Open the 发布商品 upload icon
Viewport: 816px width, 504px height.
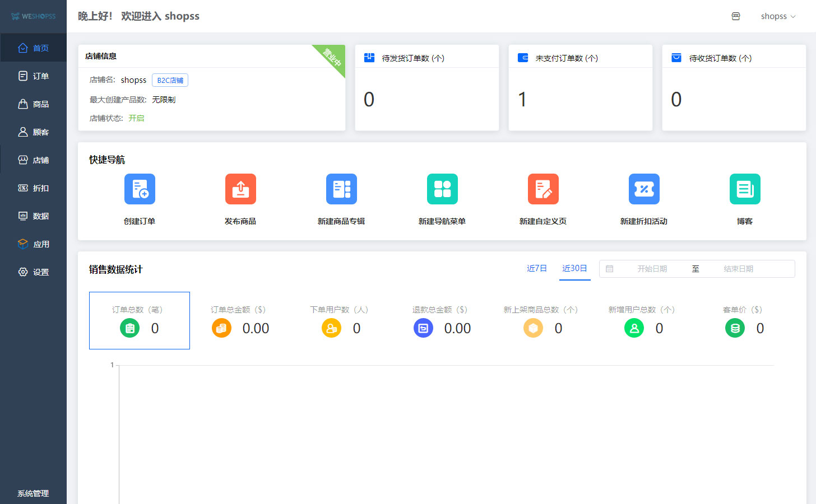pos(240,189)
